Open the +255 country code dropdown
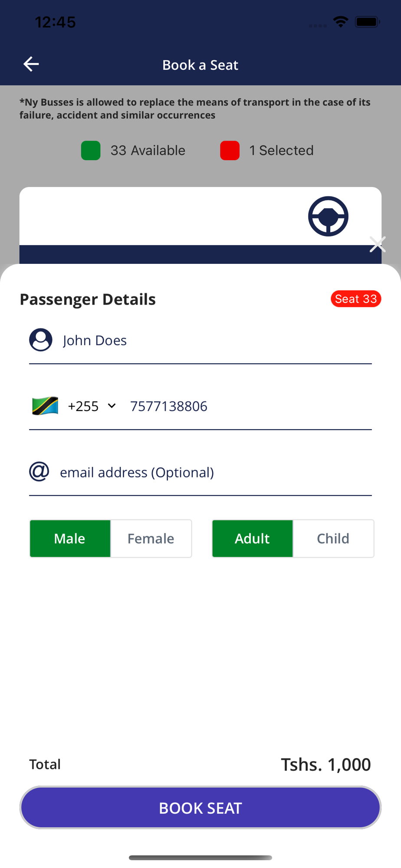The height and width of the screenshot is (868, 401). click(x=83, y=406)
